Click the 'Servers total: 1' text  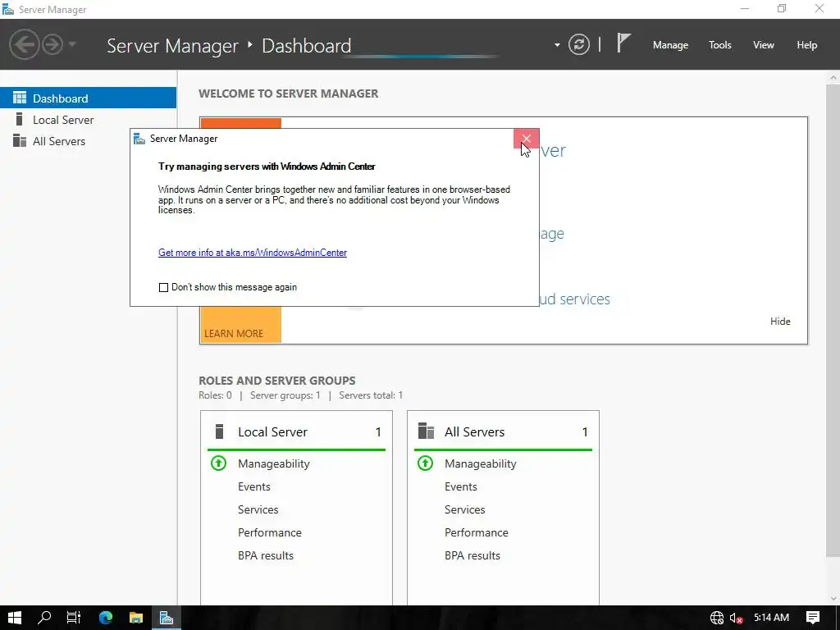(x=371, y=395)
